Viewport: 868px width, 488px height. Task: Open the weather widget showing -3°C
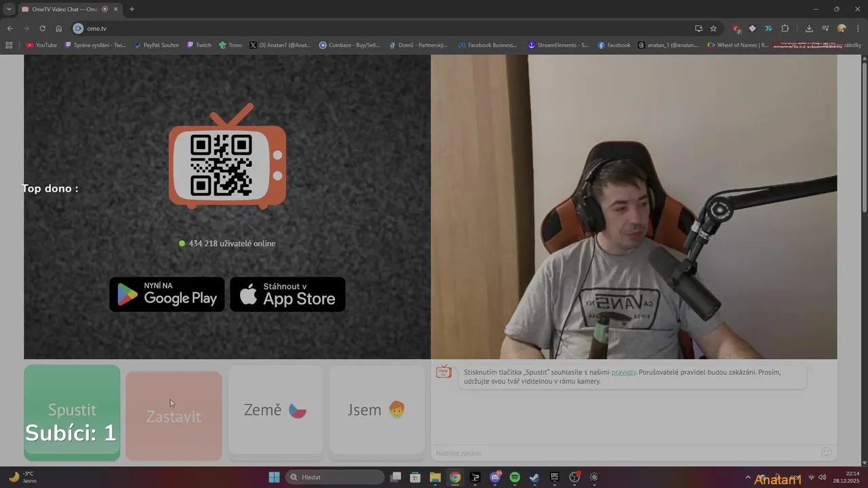click(x=23, y=477)
